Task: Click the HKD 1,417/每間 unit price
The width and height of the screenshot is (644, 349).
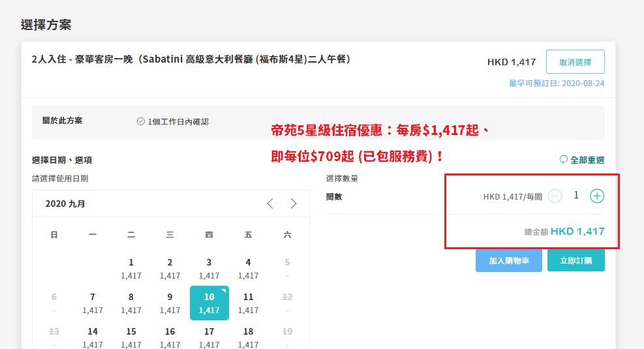Action: point(513,196)
